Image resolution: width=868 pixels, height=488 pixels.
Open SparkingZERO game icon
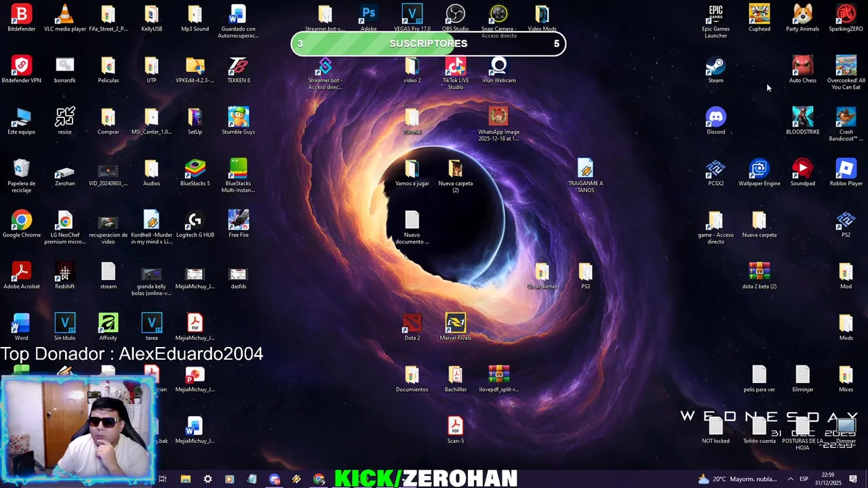[846, 18]
